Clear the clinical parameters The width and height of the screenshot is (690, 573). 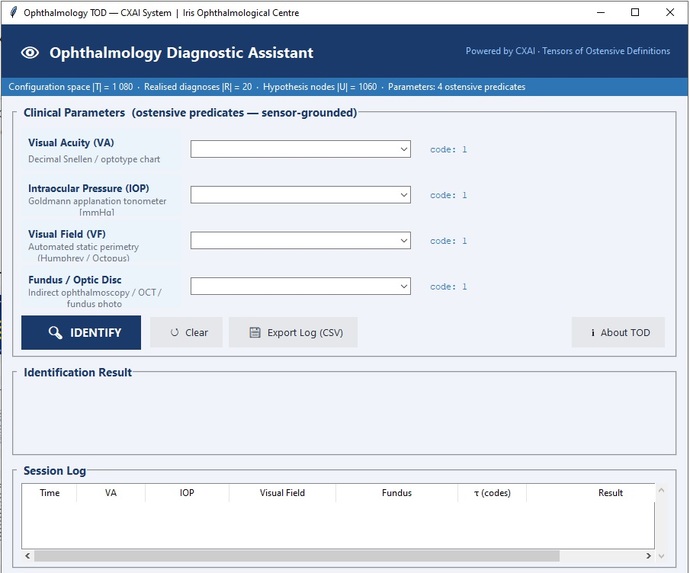click(186, 333)
